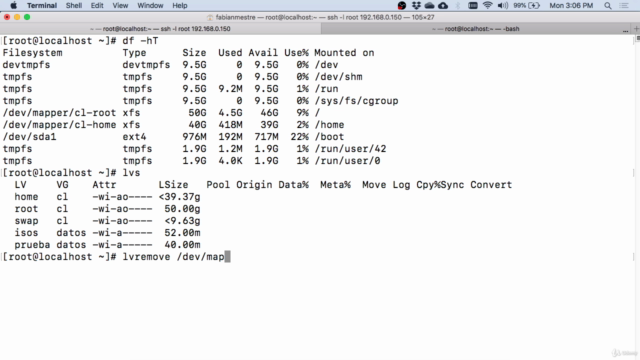Click the 'LSize' column header
640x360 pixels.
pos(173,185)
